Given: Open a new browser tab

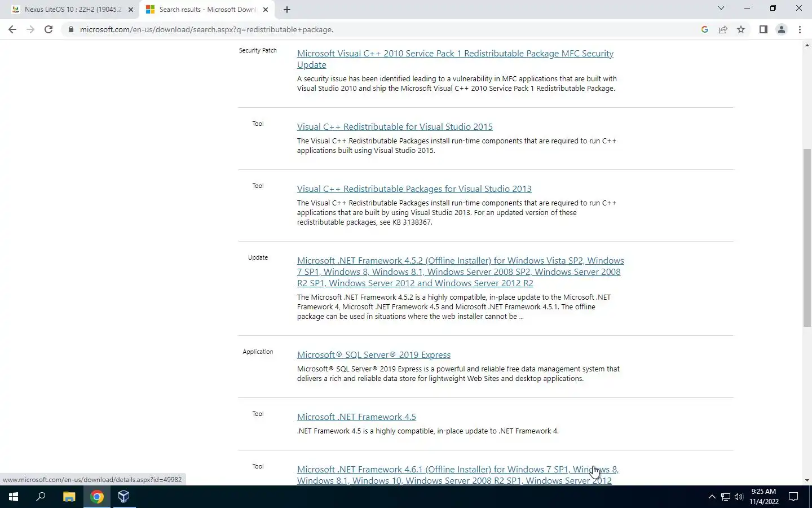Looking at the screenshot, I should pos(287,9).
